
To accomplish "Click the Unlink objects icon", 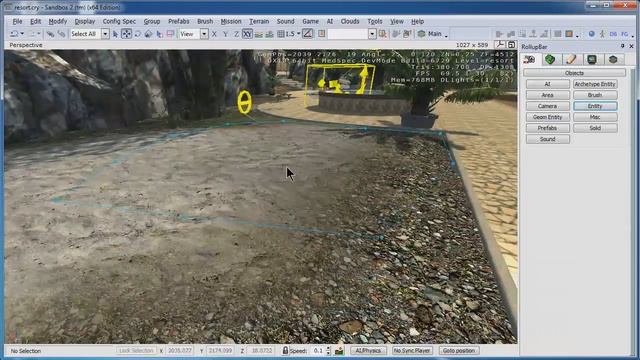I will pos(61,34).
